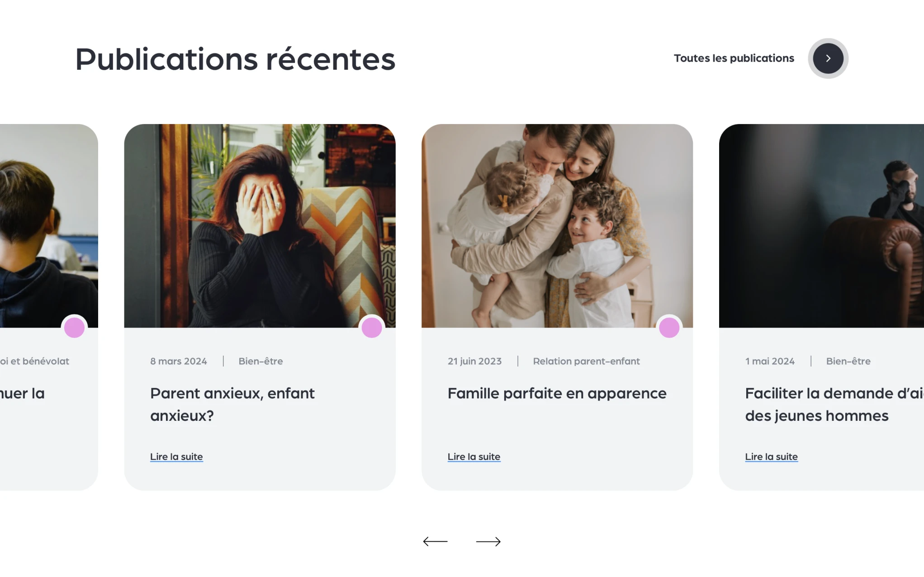Open the hugging family photo
Image resolution: width=924 pixels, height=577 pixels.
(x=557, y=225)
